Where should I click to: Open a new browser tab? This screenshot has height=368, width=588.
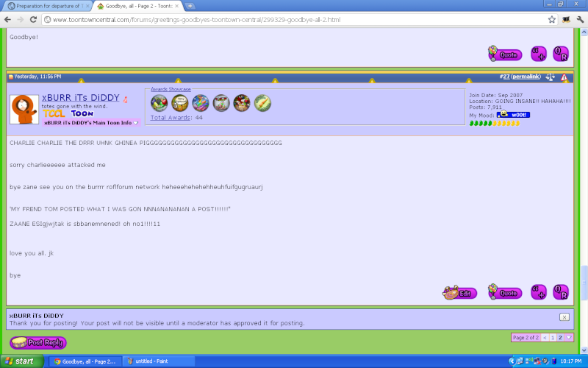tap(190, 6)
